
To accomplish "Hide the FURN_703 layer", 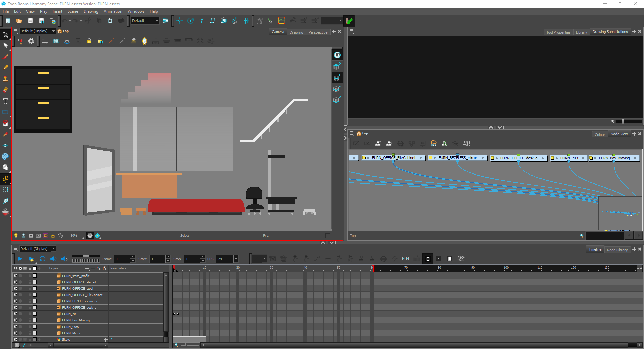I will [x=16, y=314].
